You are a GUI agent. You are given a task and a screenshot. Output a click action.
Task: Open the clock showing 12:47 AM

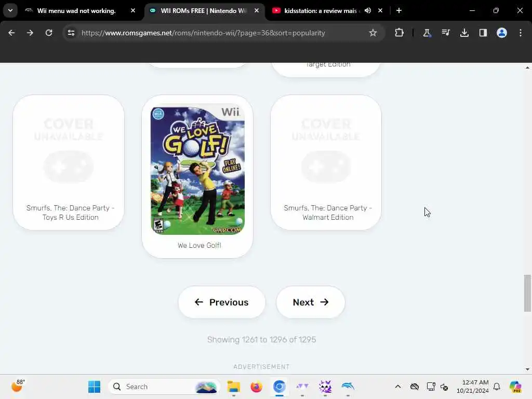(472, 387)
